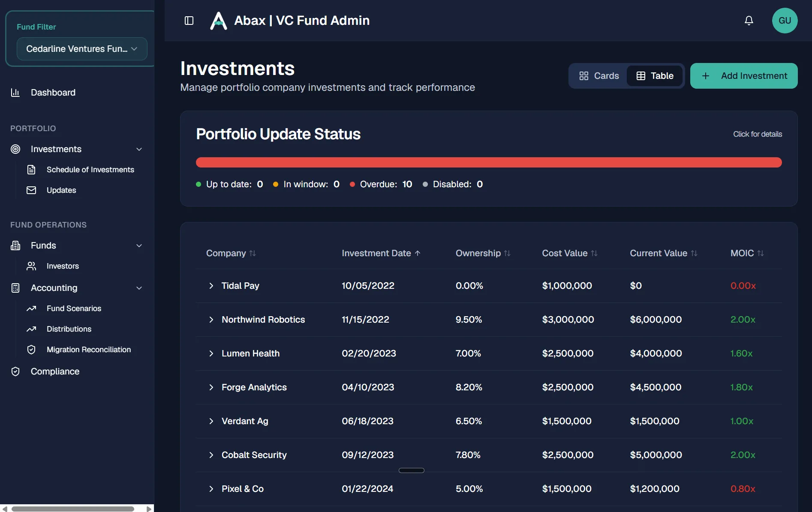Viewport: 812px width, 512px height.
Task: Click the Investments target icon
Action: [x=15, y=149]
